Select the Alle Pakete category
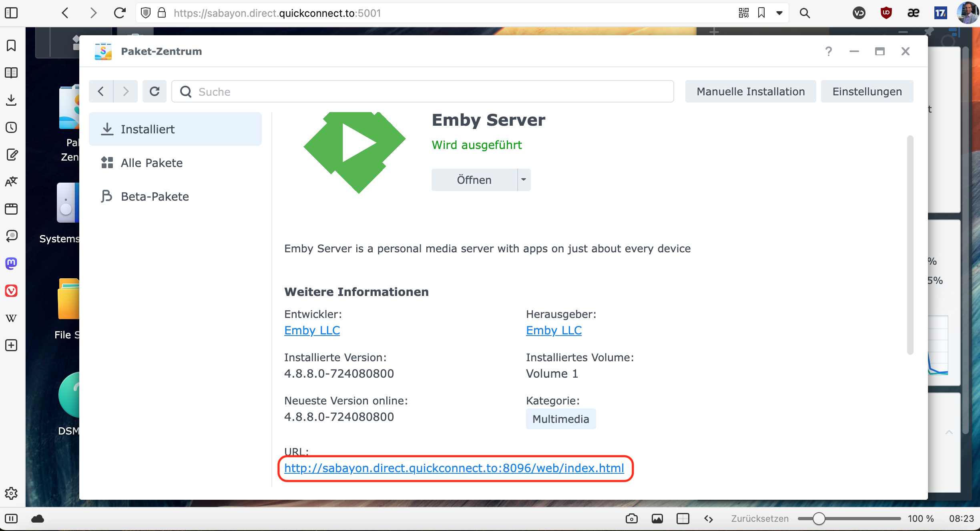Viewport: 980px width, 531px height. click(x=151, y=163)
